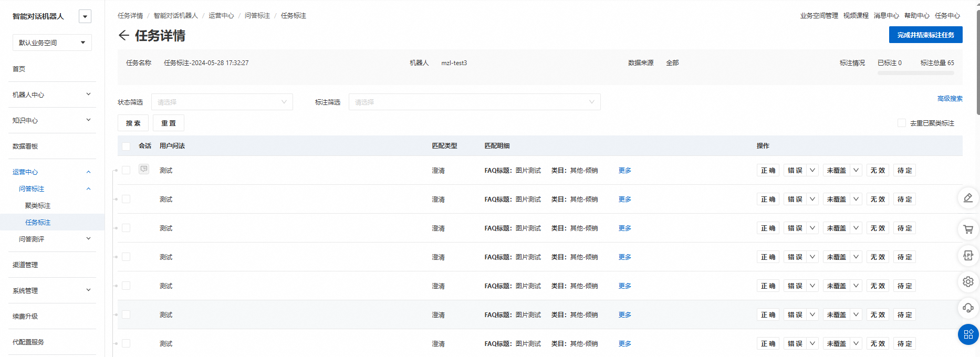
Task: Check the highlighted sixth row's checkbox
Action: point(126,314)
